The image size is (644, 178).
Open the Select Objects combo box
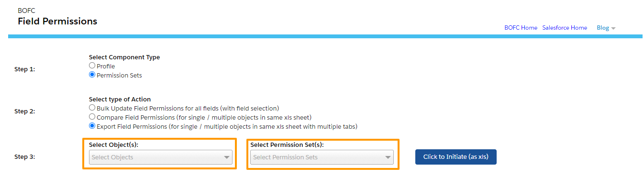coord(161,157)
